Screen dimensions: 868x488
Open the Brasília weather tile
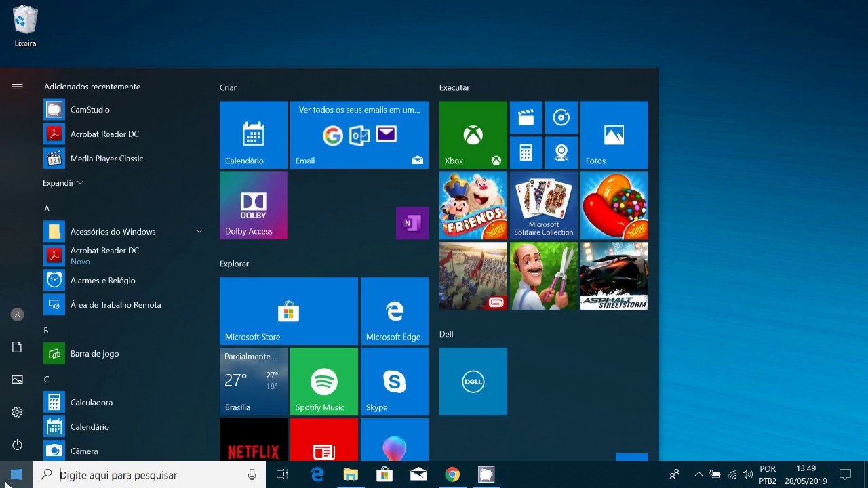(x=253, y=382)
